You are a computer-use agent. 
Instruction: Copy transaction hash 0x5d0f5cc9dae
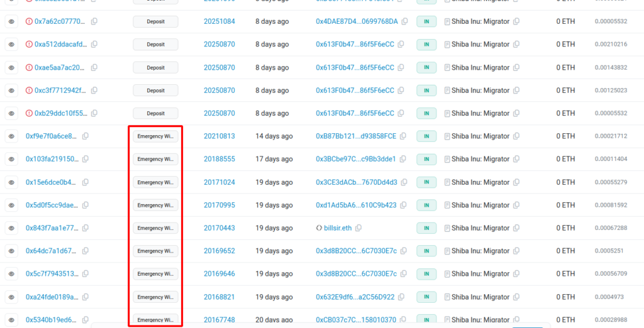coord(86,205)
